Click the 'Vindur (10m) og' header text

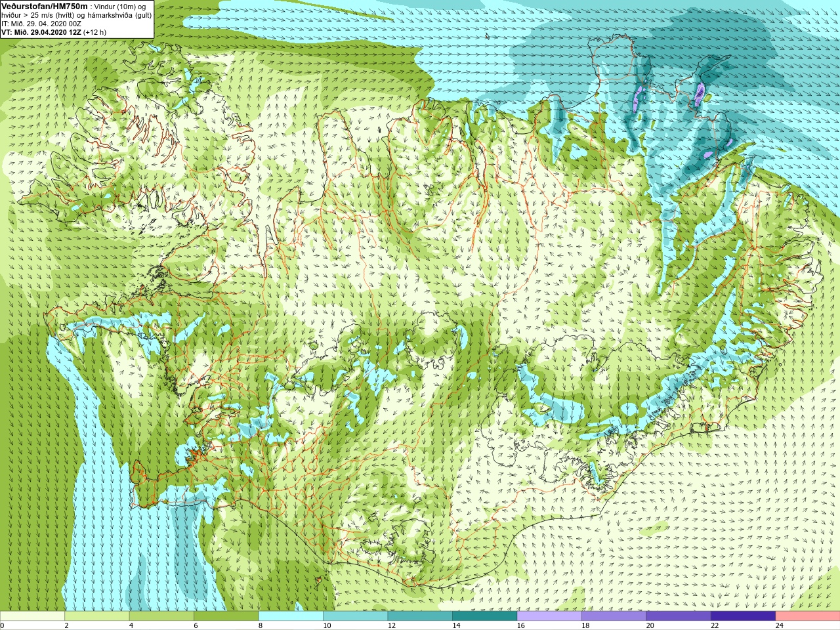point(120,7)
